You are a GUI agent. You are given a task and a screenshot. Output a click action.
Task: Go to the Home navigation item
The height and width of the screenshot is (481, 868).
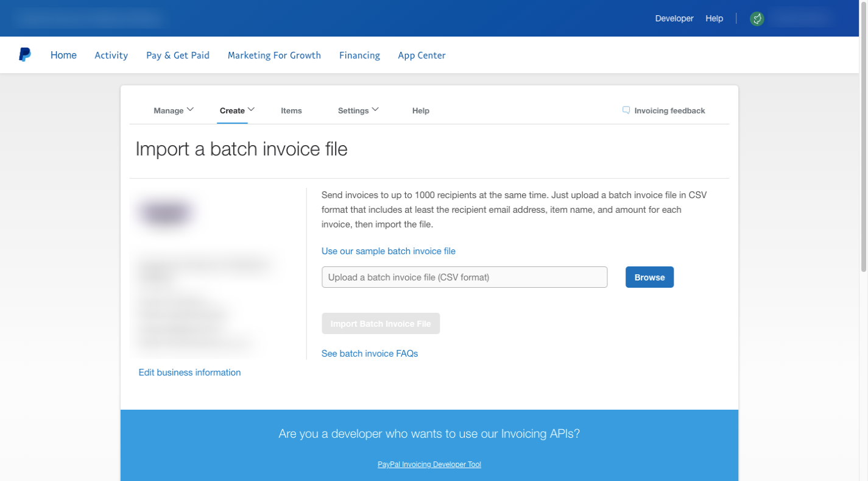click(63, 55)
